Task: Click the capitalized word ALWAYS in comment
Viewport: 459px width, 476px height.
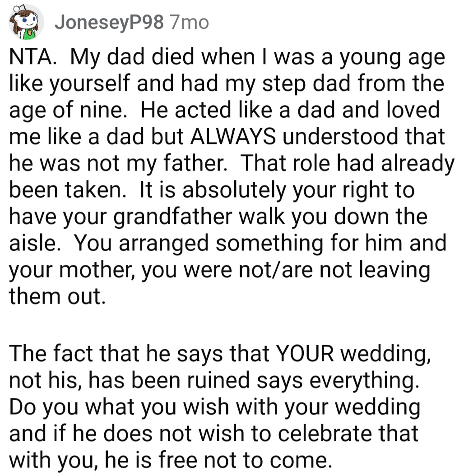Action: 233,137
